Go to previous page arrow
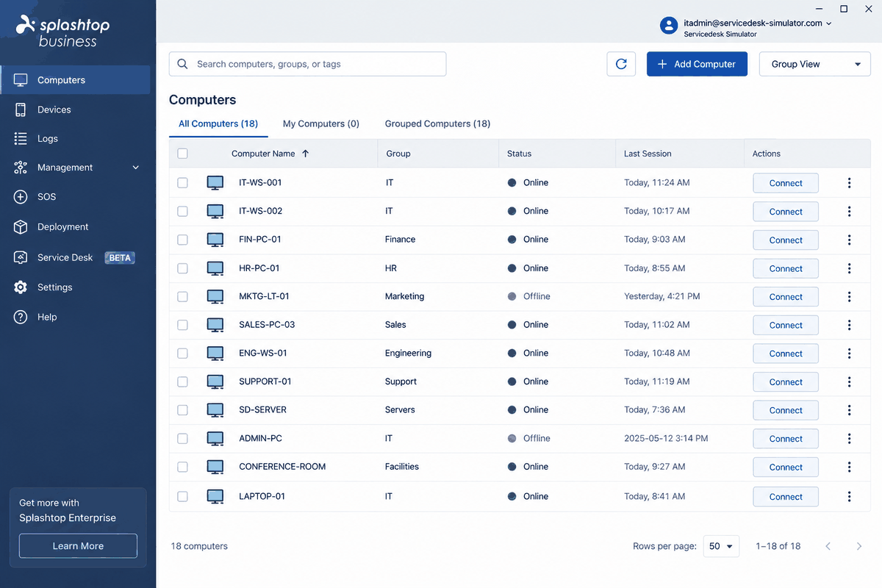Screen dimensions: 882x588 (828, 546)
